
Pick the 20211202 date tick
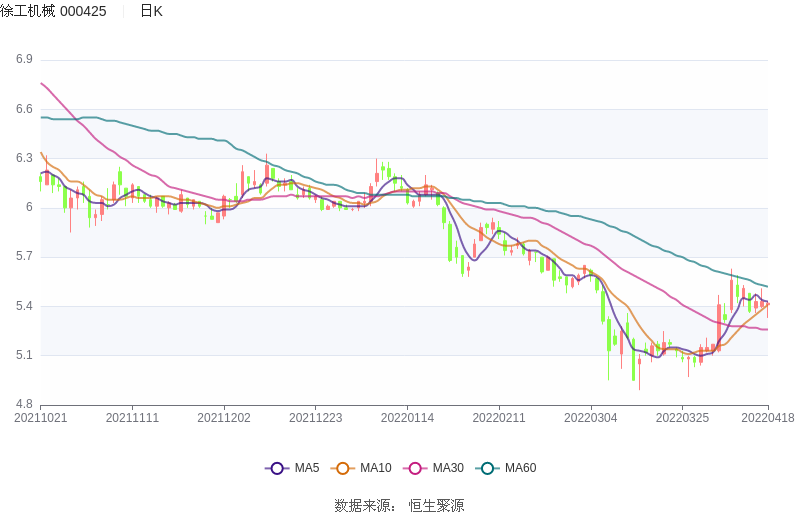[224, 418]
